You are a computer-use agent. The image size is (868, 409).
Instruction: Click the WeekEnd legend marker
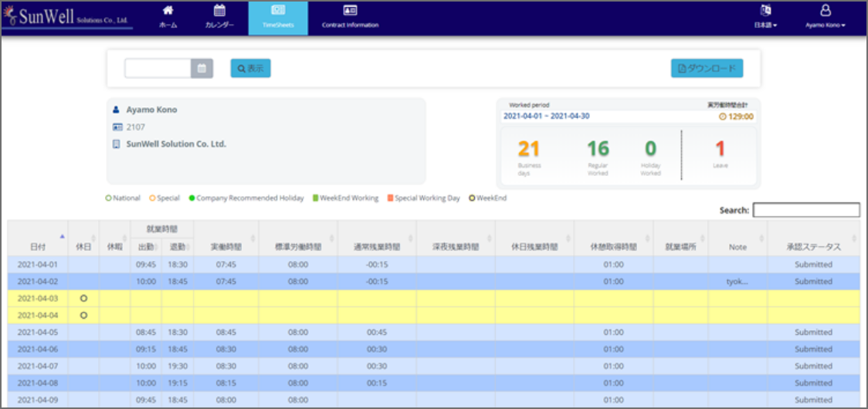[472, 198]
